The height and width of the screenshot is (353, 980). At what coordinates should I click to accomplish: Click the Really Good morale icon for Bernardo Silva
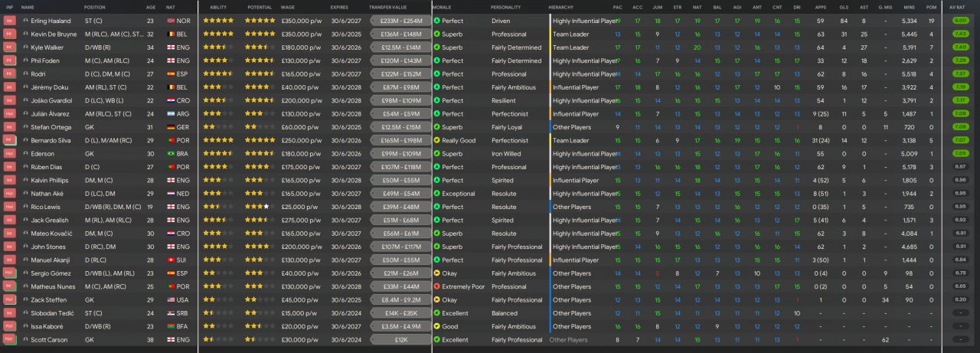click(x=436, y=141)
